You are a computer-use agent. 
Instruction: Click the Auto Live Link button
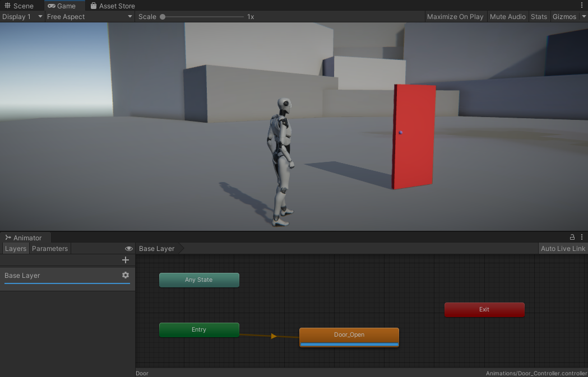(562, 249)
